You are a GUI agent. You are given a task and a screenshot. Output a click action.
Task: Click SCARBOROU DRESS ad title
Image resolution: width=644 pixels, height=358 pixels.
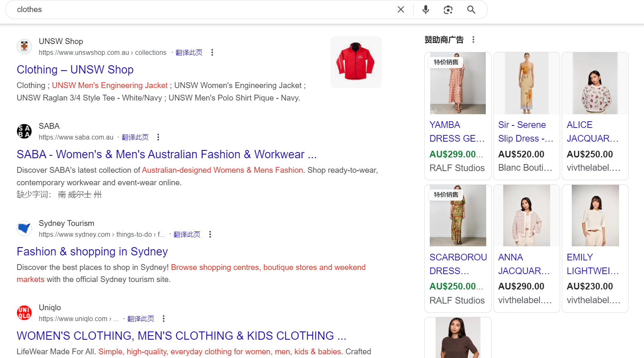pos(458,264)
